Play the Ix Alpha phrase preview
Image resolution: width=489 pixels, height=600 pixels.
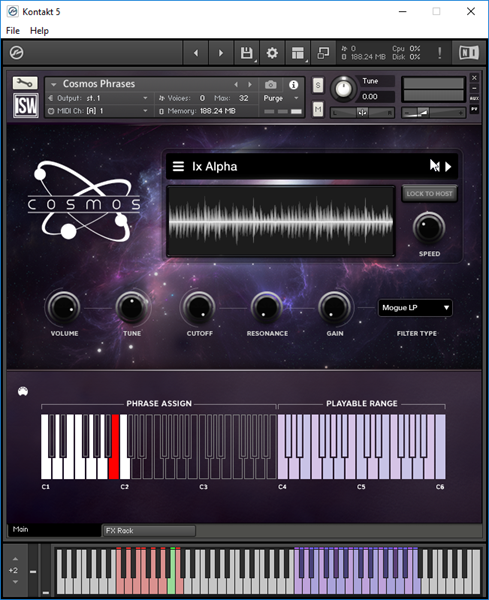pyautogui.click(x=448, y=166)
